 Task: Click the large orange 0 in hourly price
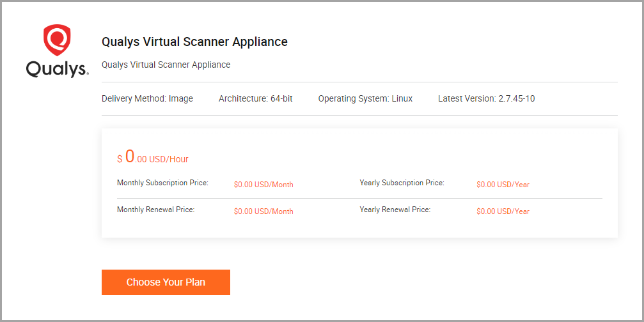130,156
